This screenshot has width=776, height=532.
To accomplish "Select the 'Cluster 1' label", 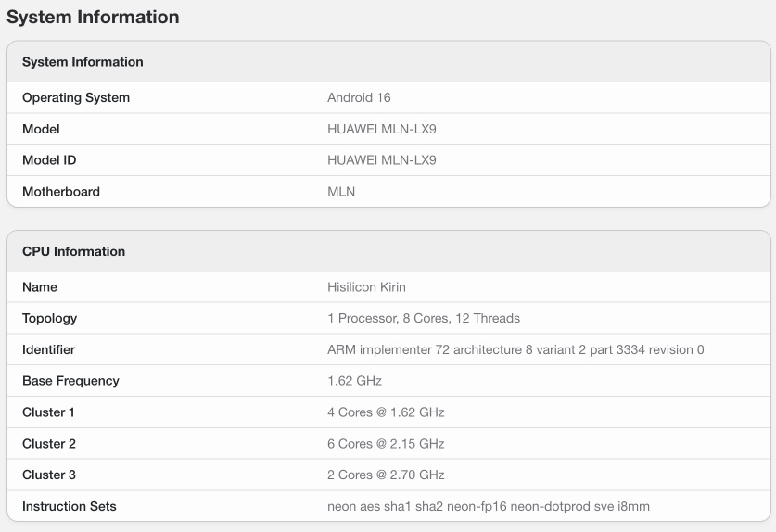I will 48,412.
